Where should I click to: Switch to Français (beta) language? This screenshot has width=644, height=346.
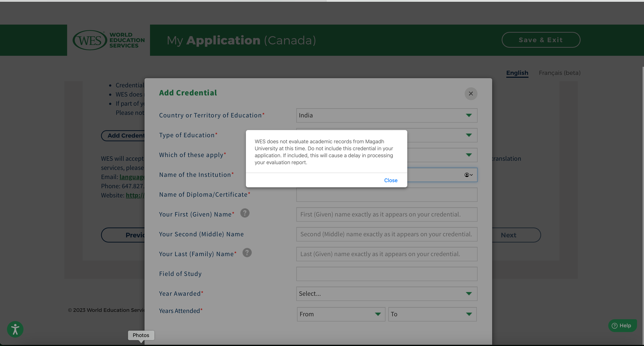coord(559,73)
